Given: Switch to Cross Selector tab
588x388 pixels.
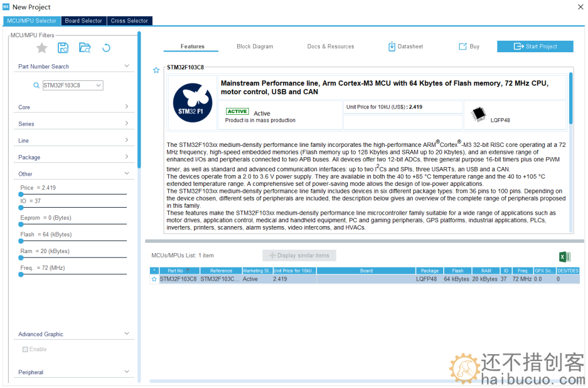Looking at the screenshot, I should tap(129, 21).
